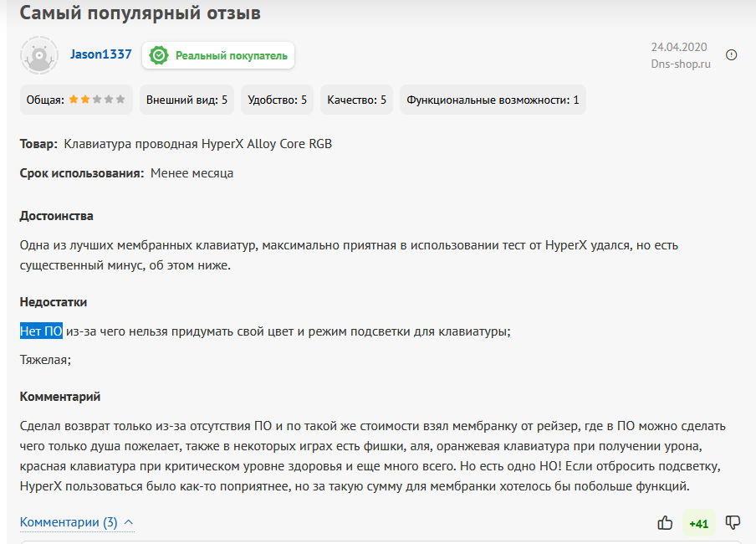
Task: Collapse the Комментарии (3) section
Action: tap(69, 523)
